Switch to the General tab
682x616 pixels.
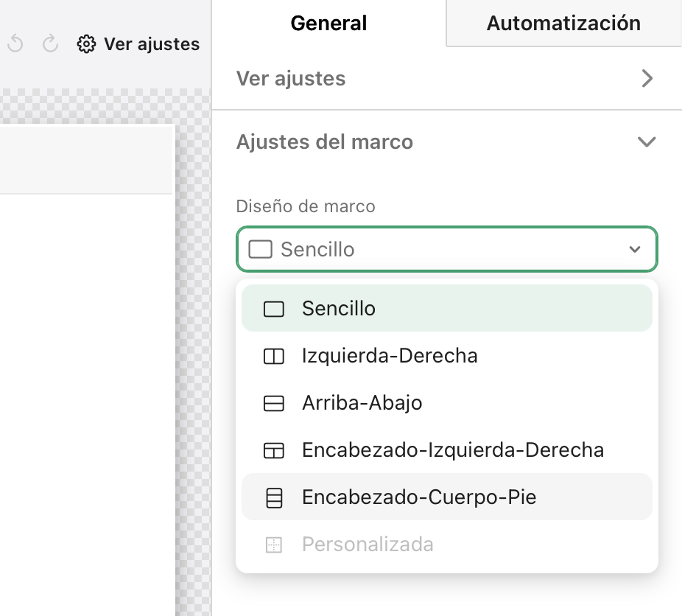coord(328,23)
